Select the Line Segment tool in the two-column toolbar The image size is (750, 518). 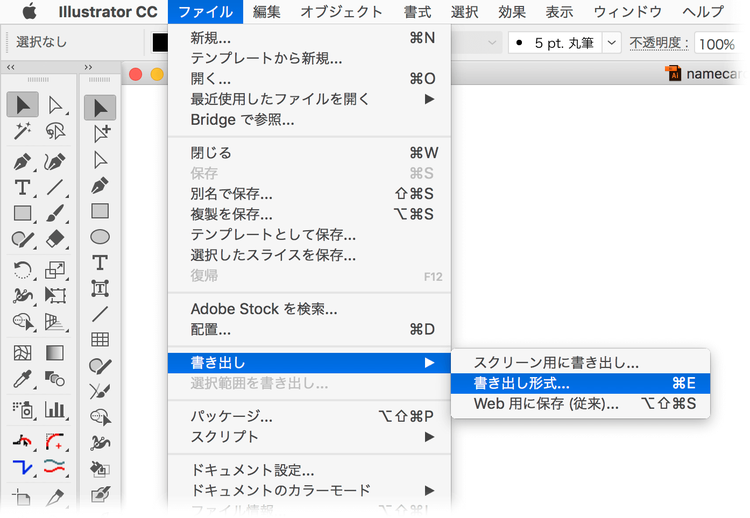(x=55, y=187)
